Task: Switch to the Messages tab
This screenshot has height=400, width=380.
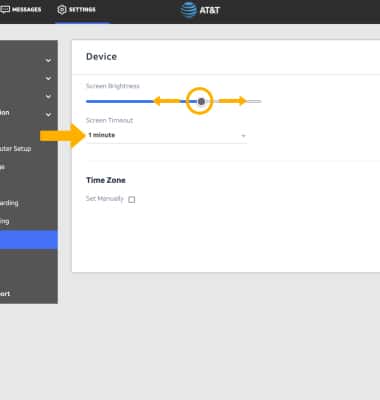Action: [21, 10]
